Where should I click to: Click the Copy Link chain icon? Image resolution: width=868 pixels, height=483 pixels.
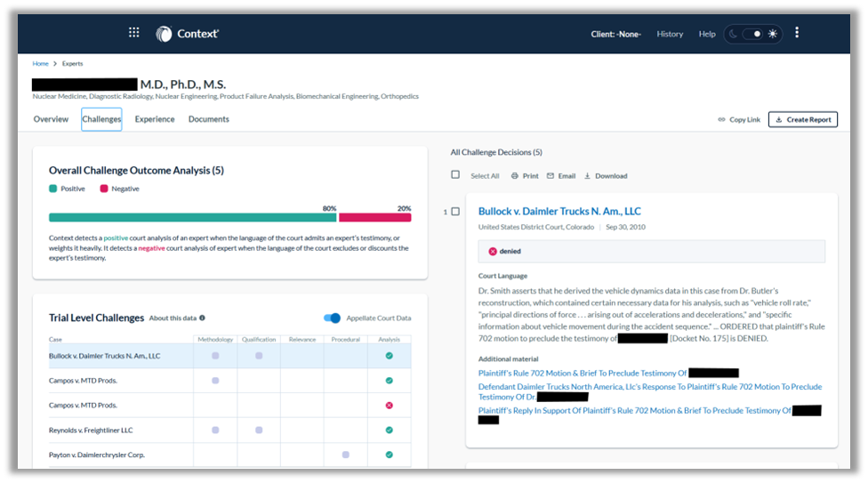721,119
